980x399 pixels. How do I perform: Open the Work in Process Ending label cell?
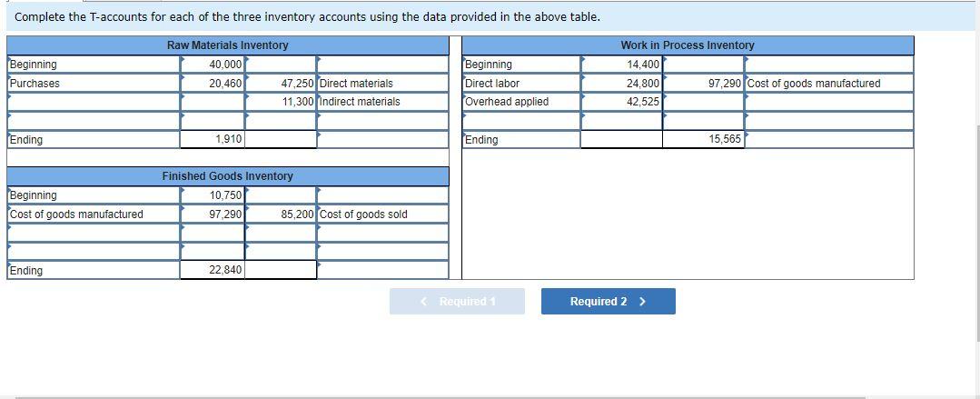click(x=521, y=139)
